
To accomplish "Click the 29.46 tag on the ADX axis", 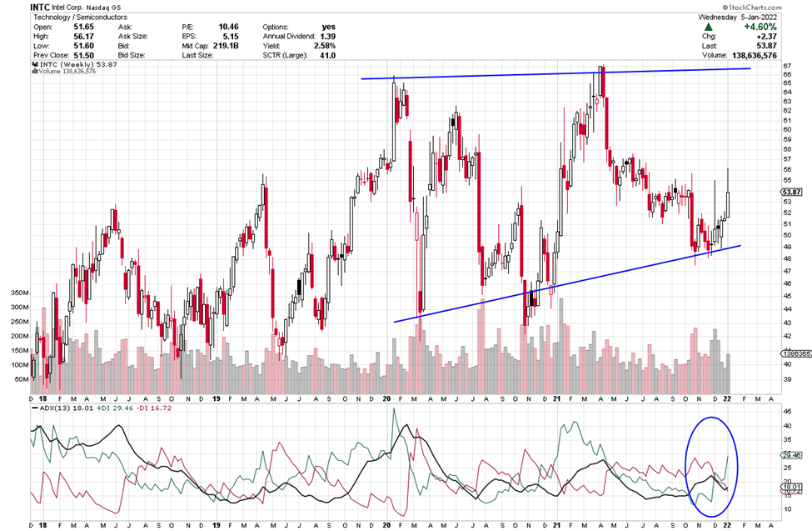I will tap(791, 455).
